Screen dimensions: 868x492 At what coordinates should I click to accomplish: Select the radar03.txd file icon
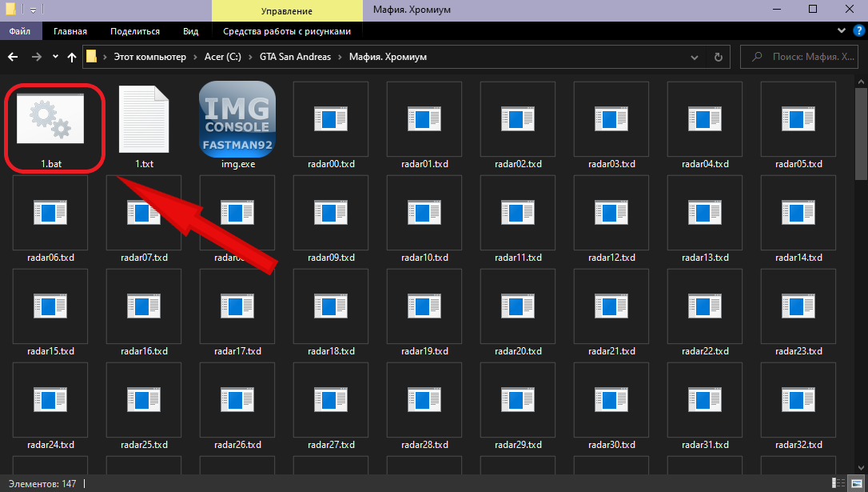click(611, 118)
